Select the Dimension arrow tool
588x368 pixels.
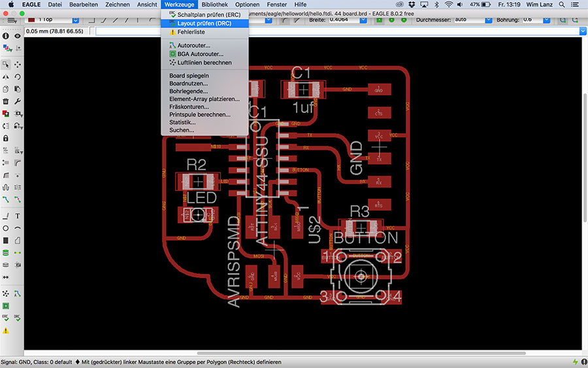point(6,277)
